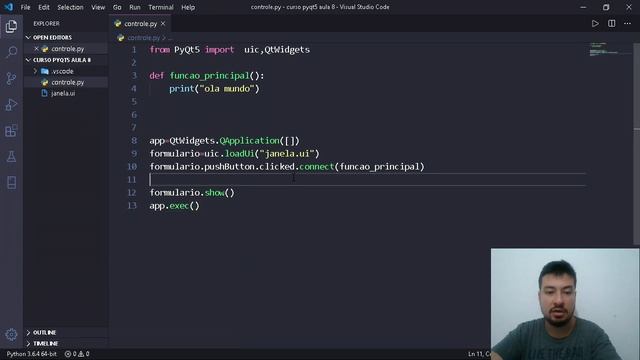The width and height of the screenshot is (640, 360).
Task: Open the Go menu
Action: (x=117, y=7)
